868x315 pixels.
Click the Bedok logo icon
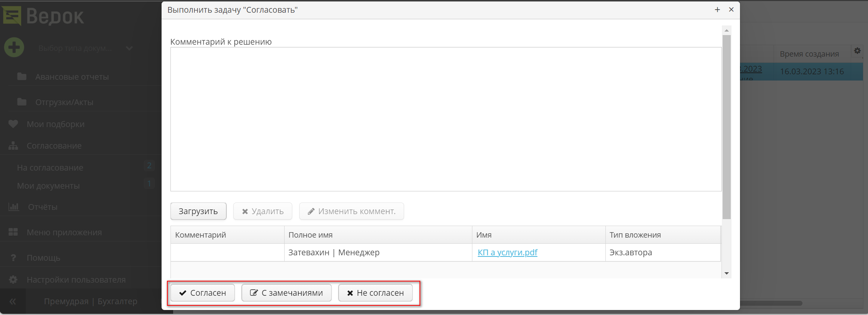[12, 16]
